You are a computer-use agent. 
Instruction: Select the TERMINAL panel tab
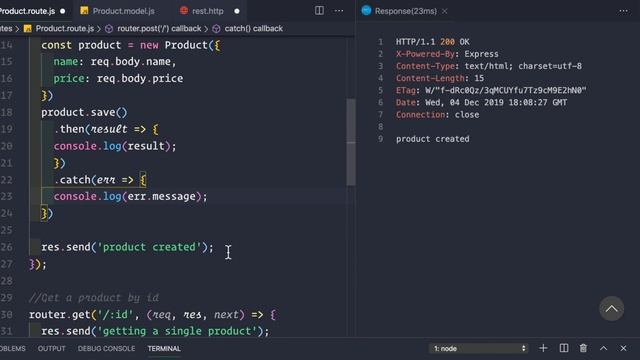(x=164, y=349)
